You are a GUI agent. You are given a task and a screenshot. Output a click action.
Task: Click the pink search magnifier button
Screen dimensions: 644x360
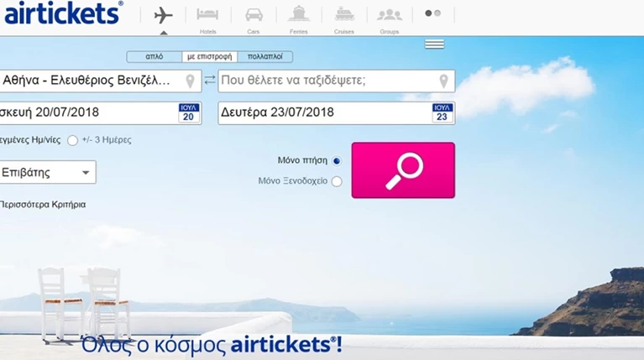[x=403, y=170]
